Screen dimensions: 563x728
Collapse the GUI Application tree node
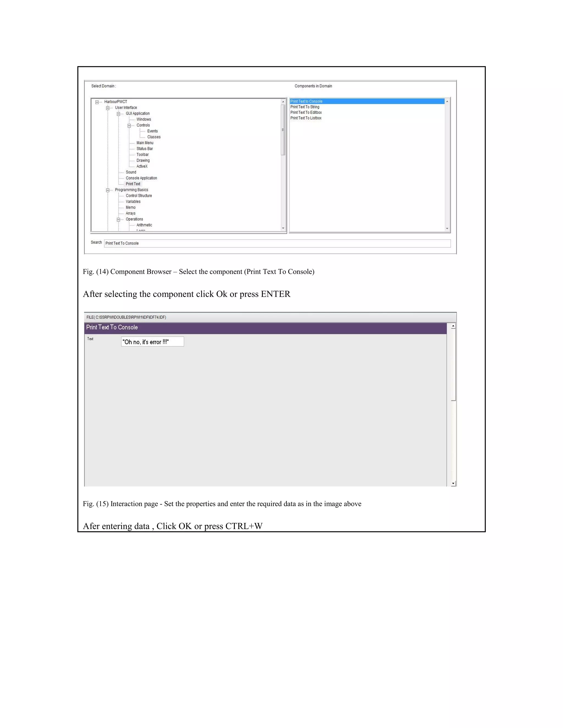click(118, 114)
